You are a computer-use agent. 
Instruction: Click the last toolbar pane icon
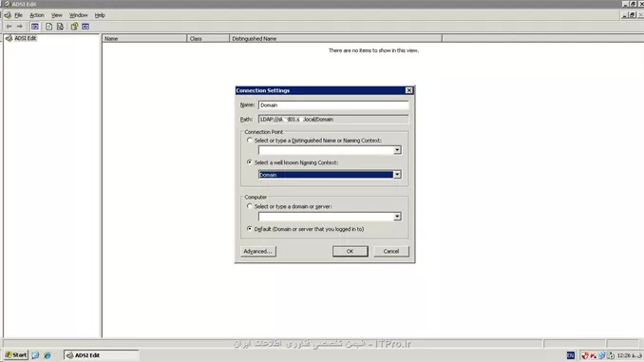click(85, 27)
